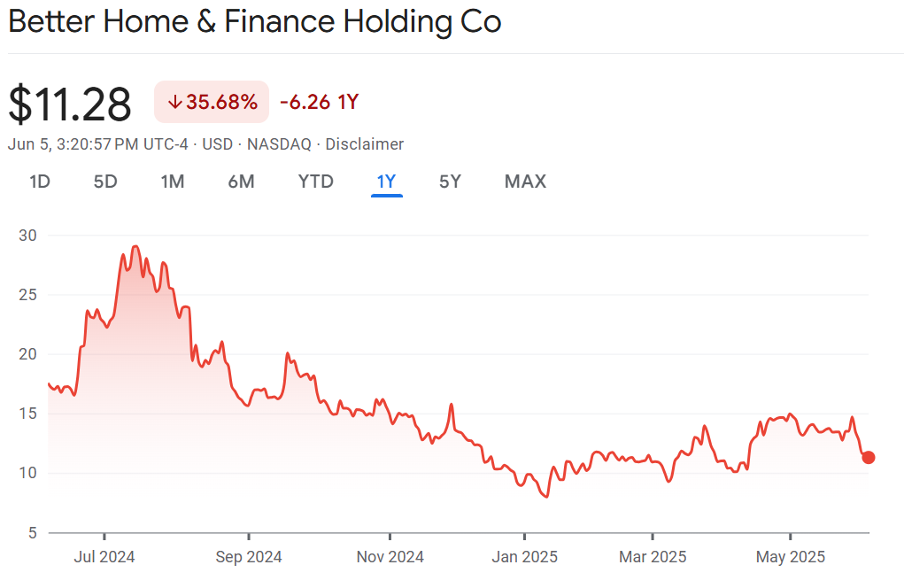
Task: Click the chart line's highest peak
Action: click(135, 246)
